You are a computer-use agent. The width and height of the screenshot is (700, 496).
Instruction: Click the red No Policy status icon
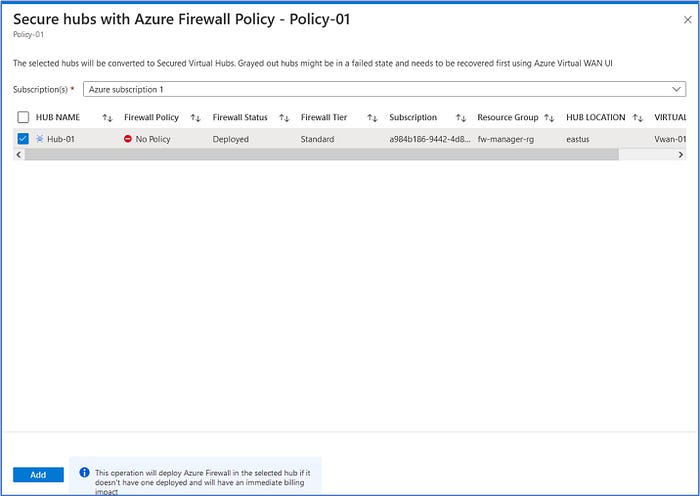[x=128, y=139]
